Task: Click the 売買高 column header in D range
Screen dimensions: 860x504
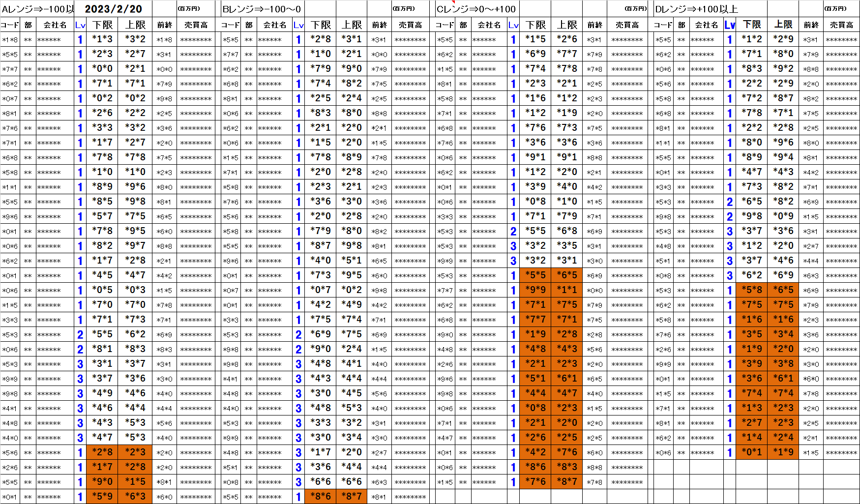Action: click(841, 25)
